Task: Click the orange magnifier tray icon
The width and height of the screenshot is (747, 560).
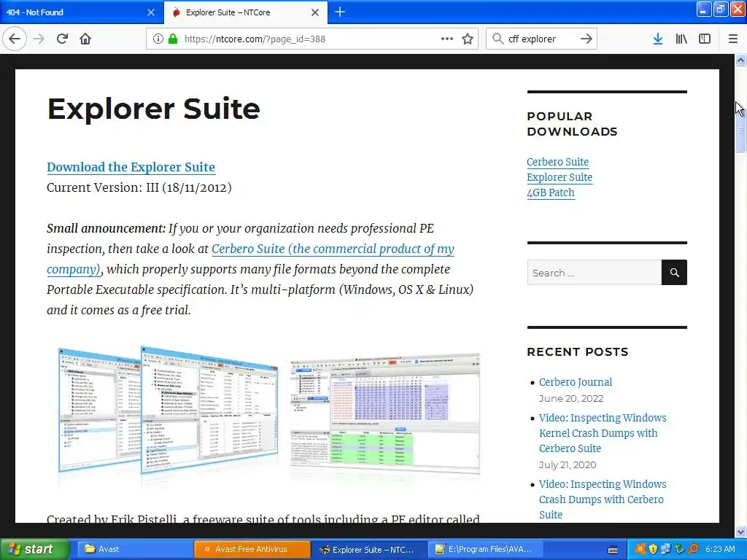Action: pos(693,549)
